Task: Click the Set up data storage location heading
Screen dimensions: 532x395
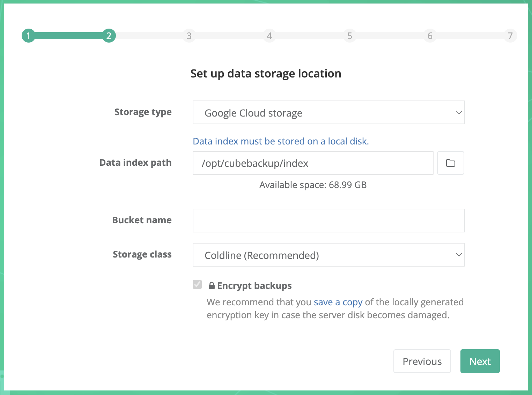Action: coord(266,74)
